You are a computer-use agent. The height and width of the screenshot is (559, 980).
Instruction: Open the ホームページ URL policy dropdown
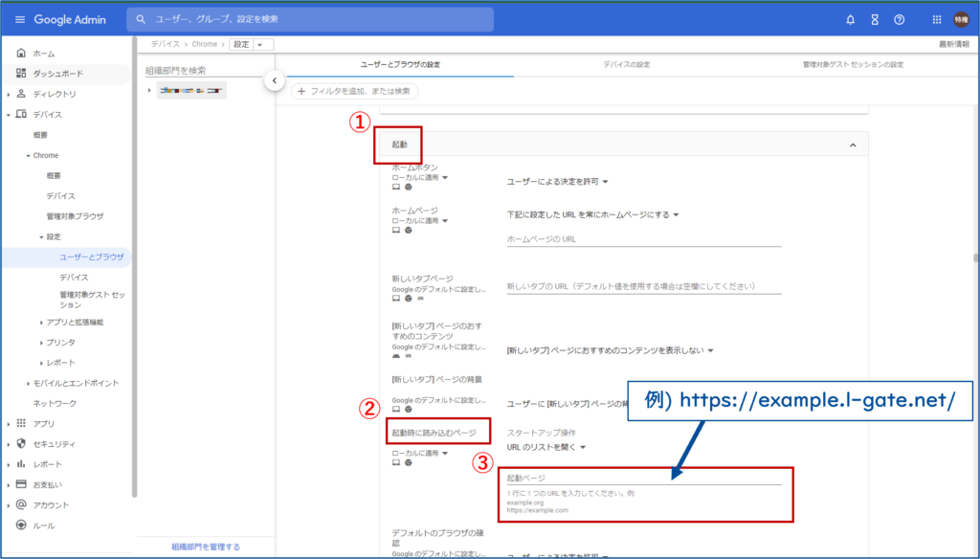pyautogui.click(x=592, y=214)
